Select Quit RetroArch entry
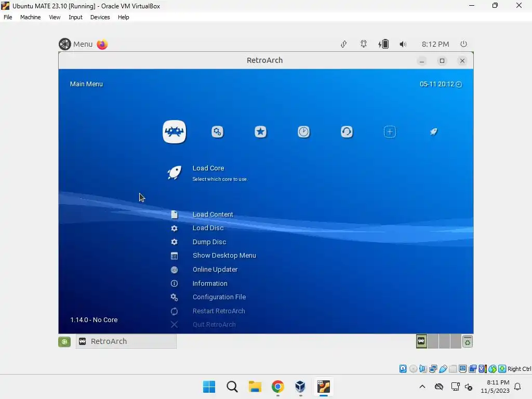The image size is (532, 399). [214, 325]
